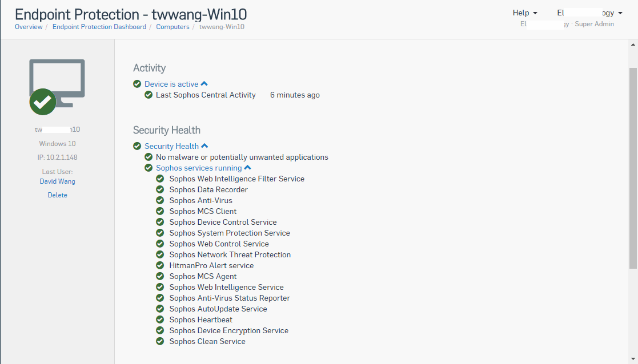
Task: Click the 'Windows 10' label in sidebar
Action: pyautogui.click(x=57, y=144)
